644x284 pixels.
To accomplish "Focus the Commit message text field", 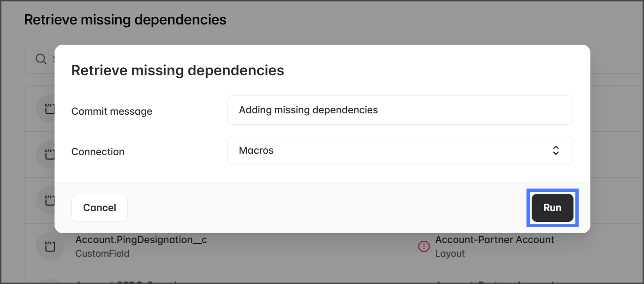I will point(400,110).
